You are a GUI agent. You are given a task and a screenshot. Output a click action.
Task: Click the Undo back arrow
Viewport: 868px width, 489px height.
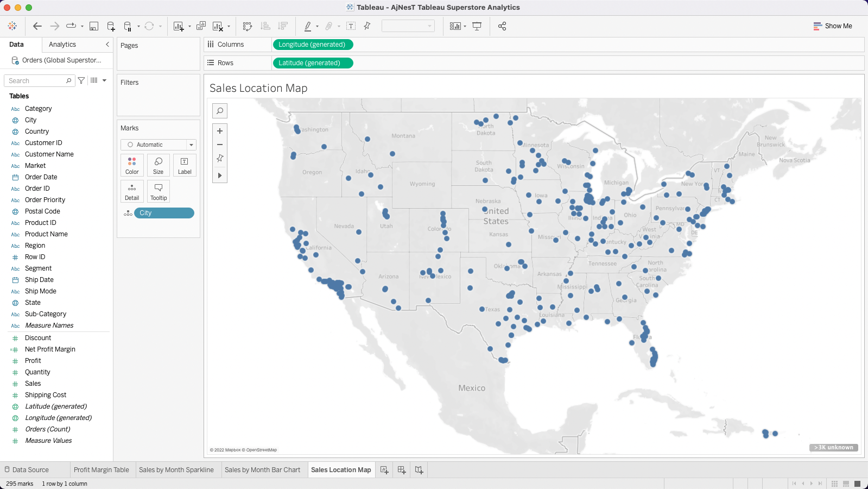coord(37,26)
